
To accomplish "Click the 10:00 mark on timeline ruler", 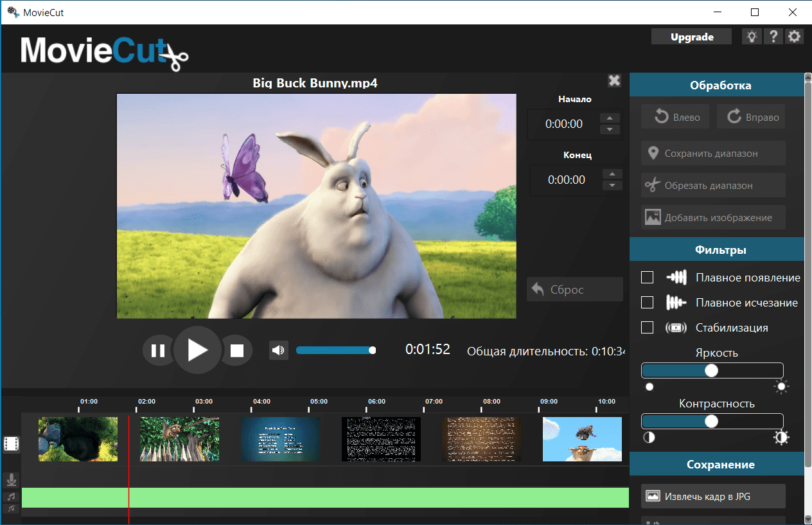I will 606,402.
